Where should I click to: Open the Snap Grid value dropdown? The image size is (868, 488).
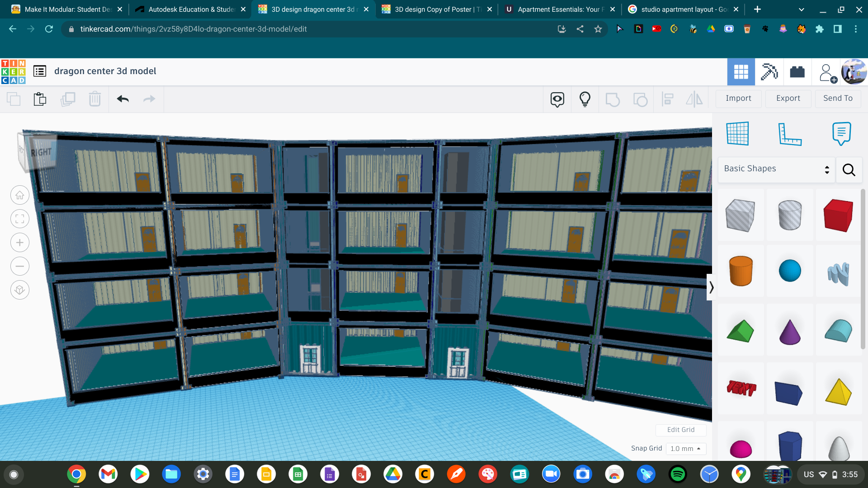(x=685, y=448)
